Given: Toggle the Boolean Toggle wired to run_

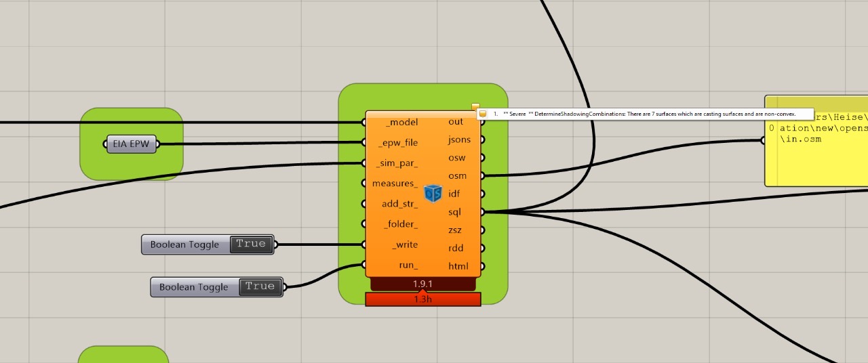Looking at the screenshot, I should click(x=260, y=286).
